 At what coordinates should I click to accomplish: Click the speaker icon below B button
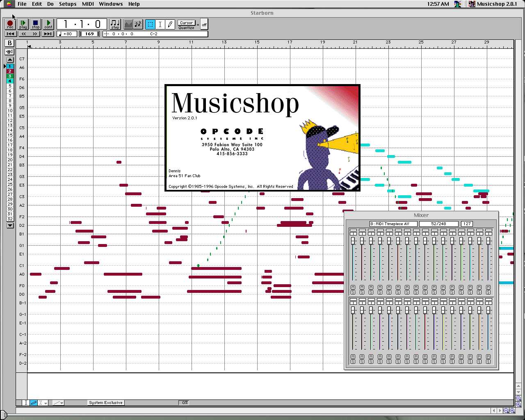point(9,52)
